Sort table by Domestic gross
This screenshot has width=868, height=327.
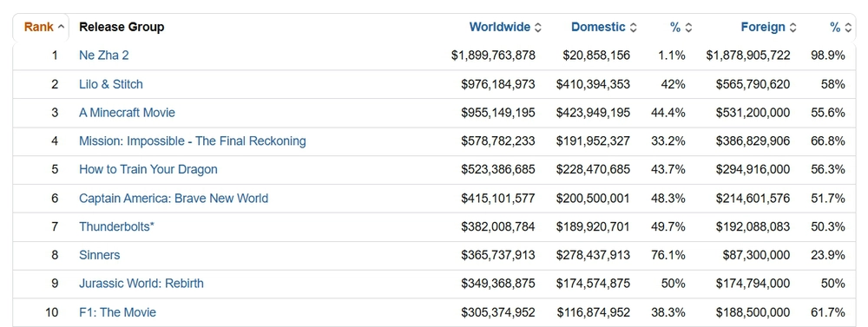603,27
